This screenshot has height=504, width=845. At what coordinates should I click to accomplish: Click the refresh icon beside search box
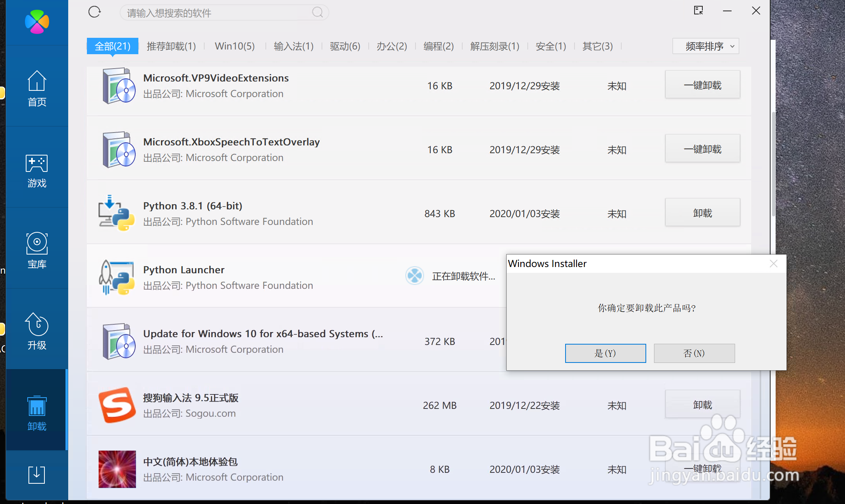pos(94,12)
